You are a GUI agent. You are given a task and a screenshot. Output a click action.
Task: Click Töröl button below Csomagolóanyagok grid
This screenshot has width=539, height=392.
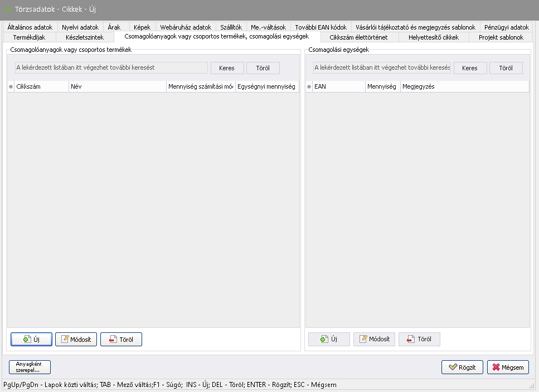(121, 339)
